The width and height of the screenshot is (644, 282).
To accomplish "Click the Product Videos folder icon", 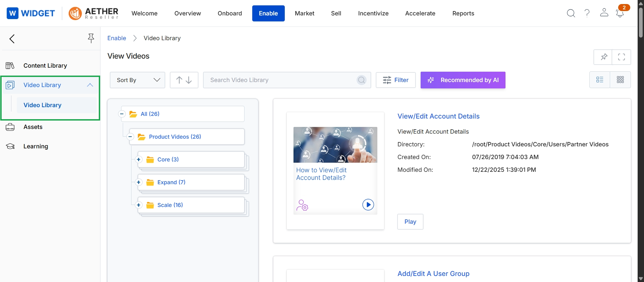I will (x=142, y=137).
